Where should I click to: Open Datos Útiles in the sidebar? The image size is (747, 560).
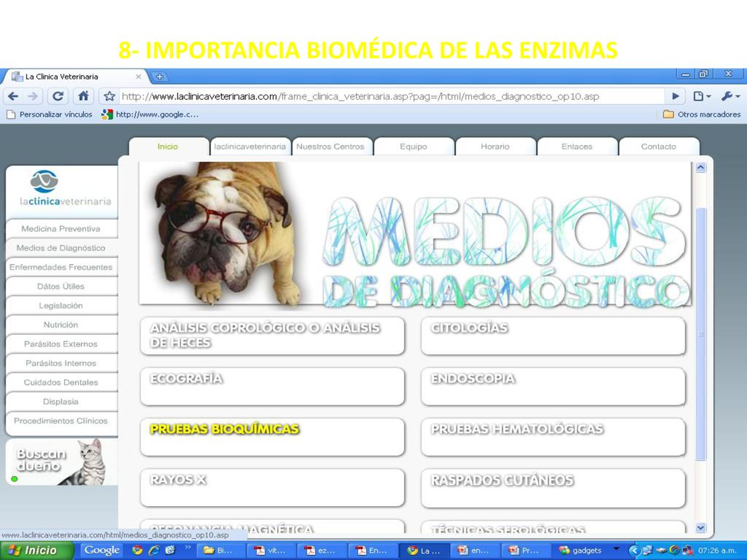pos(61,286)
